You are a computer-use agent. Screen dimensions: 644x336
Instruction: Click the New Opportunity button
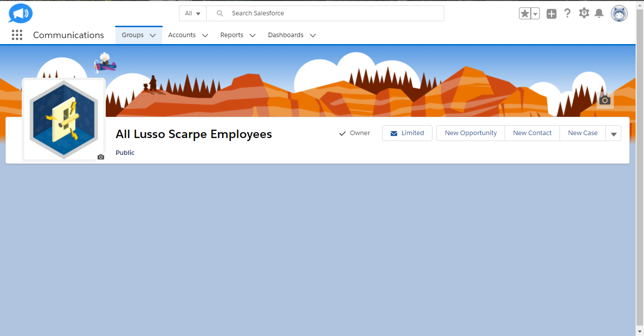[x=471, y=133]
